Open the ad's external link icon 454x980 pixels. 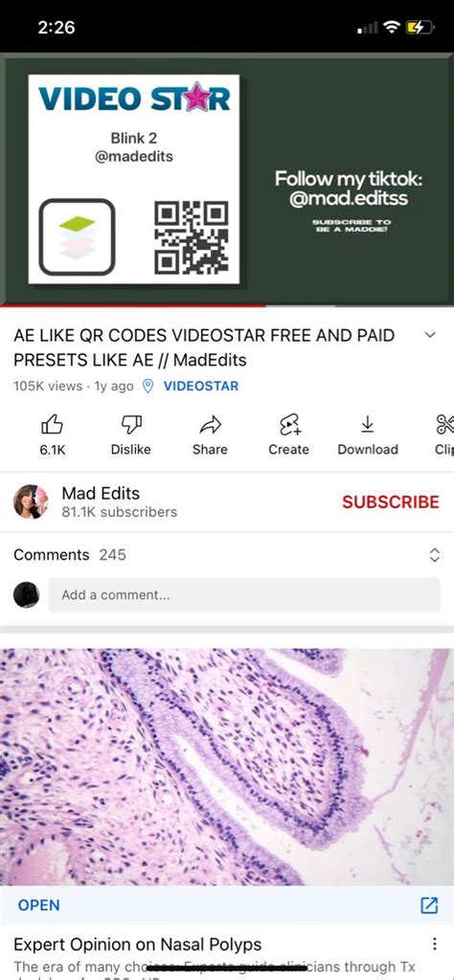click(429, 905)
